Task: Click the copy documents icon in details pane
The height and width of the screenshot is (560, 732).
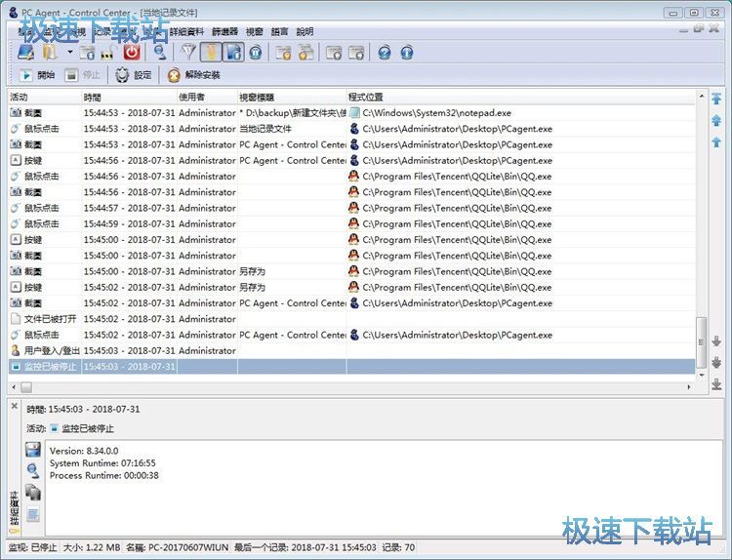Action: coord(32,493)
